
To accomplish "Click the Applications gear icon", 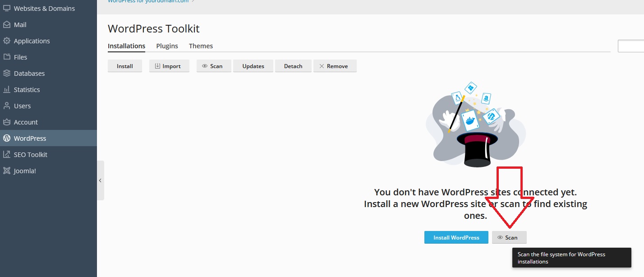I will [7, 41].
